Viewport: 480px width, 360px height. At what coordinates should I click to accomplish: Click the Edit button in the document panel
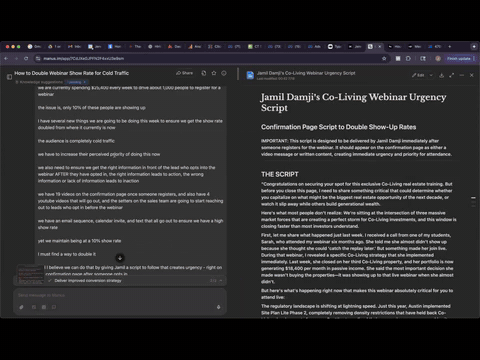coord(418,75)
